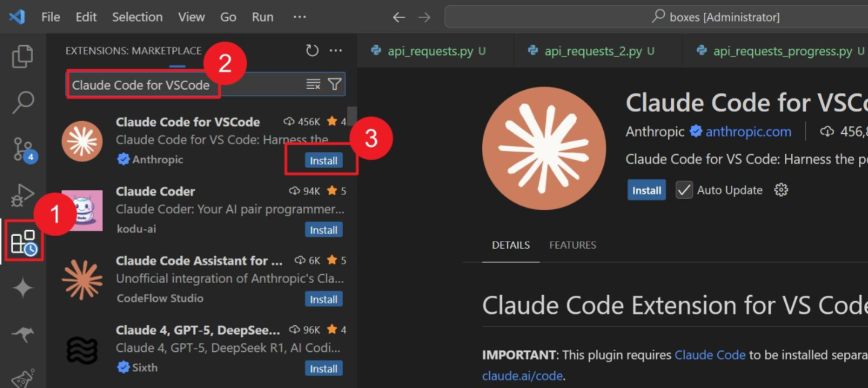Screen dimensions: 868x388
Task: Install the Claude Coder extension
Action: (x=324, y=230)
